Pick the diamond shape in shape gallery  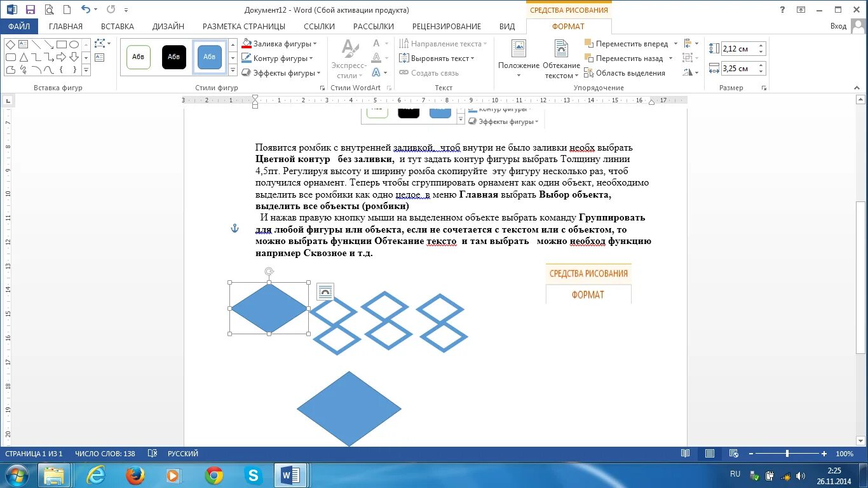click(10, 44)
